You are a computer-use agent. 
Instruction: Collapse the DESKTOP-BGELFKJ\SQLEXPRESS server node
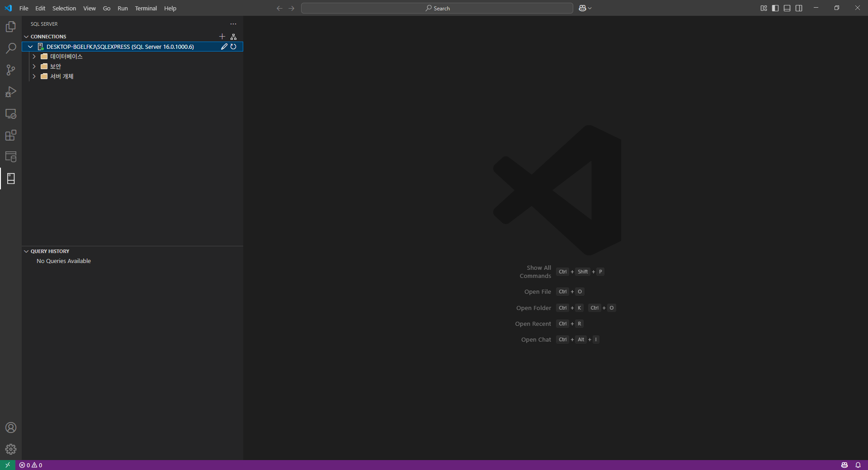point(30,47)
